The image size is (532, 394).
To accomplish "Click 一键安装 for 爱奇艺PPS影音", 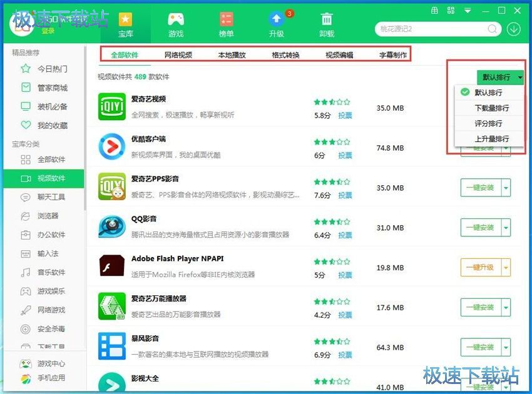I will click(x=481, y=188).
